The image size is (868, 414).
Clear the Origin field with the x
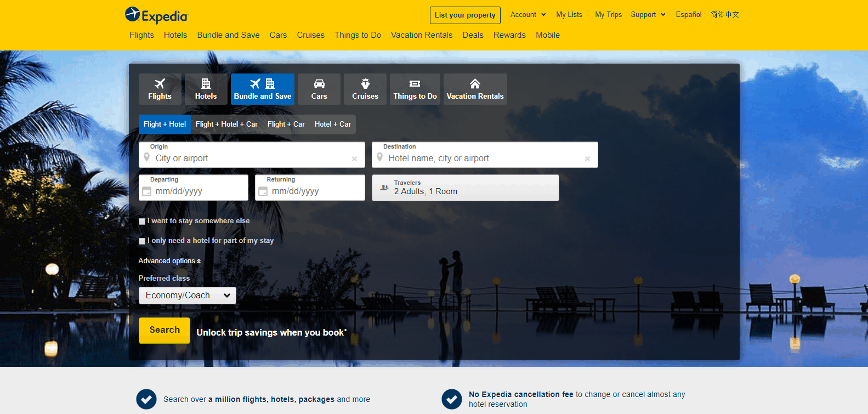coord(354,158)
